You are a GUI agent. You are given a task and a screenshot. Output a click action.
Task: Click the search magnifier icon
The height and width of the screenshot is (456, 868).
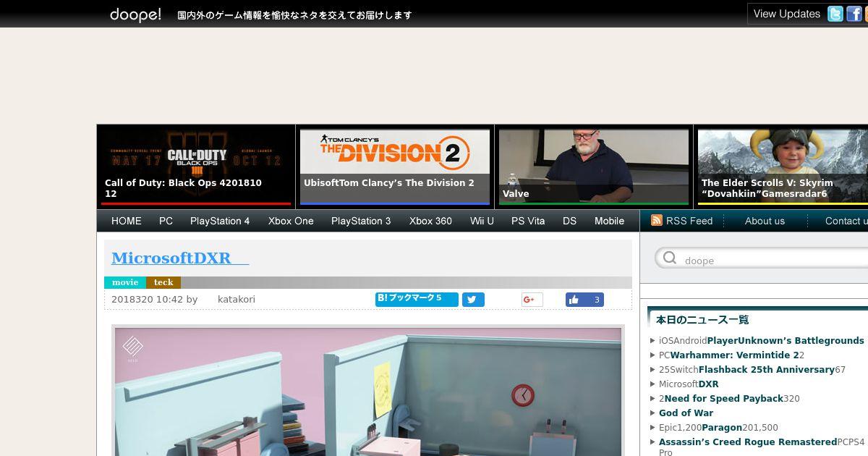pyautogui.click(x=670, y=258)
